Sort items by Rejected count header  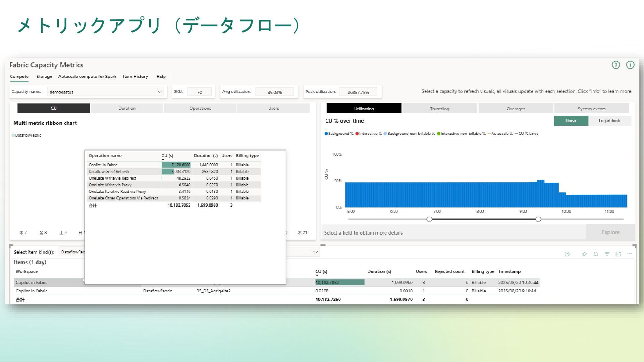(449, 271)
